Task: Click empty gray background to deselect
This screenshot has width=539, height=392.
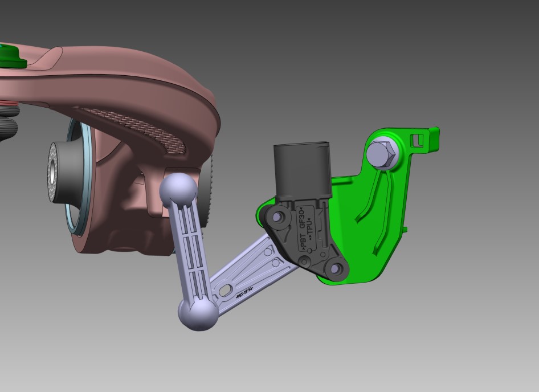Action: pyautogui.click(x=456, y=330)
